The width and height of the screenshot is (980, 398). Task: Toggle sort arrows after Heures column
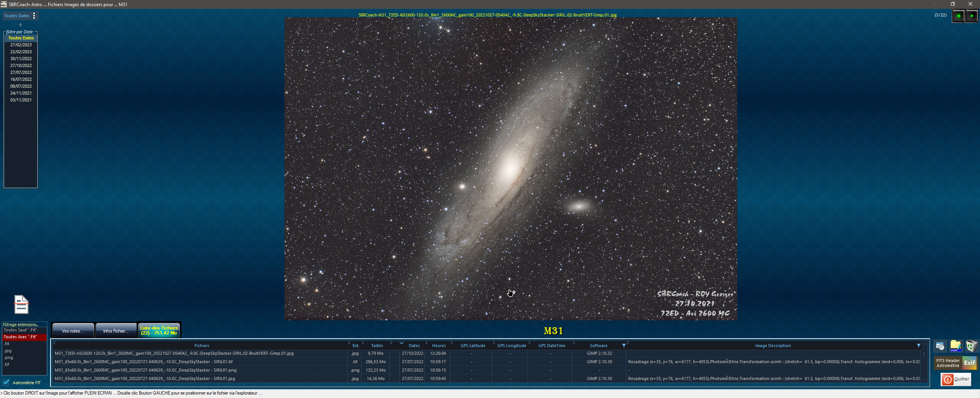click(x=452, y=343)
